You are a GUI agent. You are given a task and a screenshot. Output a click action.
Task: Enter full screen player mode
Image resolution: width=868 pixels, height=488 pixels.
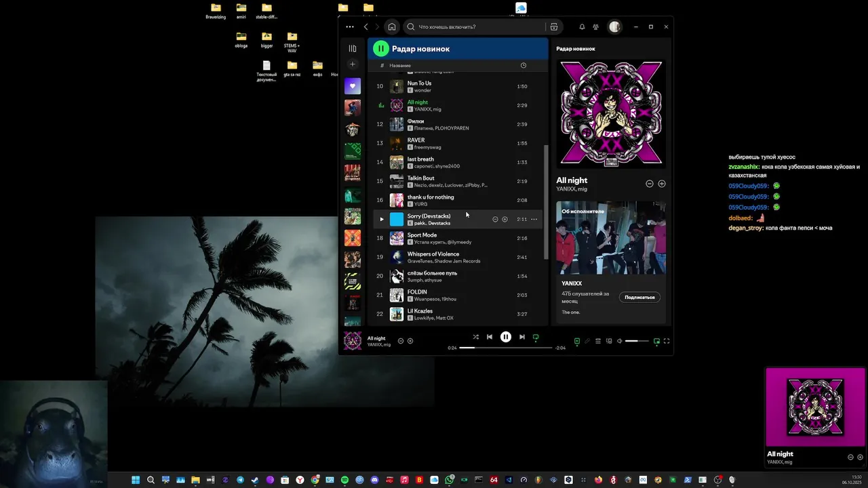667,341
